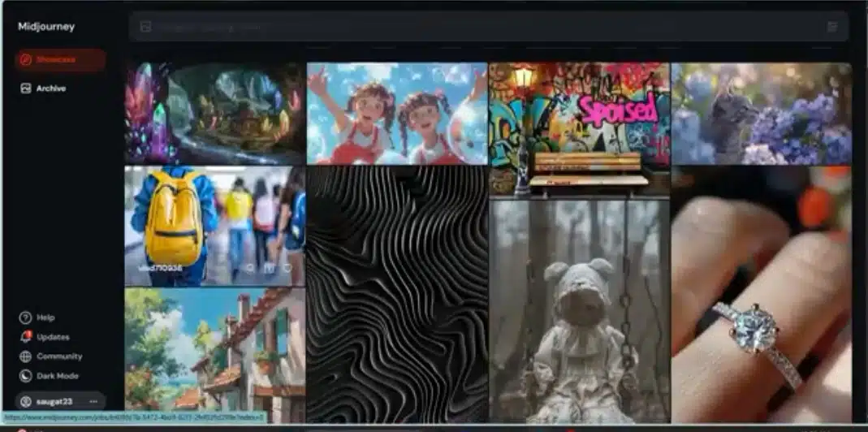Select the Showcase tab in sidebar
Image resolution: width=868 pixels, height=432 pixels.
60,60
